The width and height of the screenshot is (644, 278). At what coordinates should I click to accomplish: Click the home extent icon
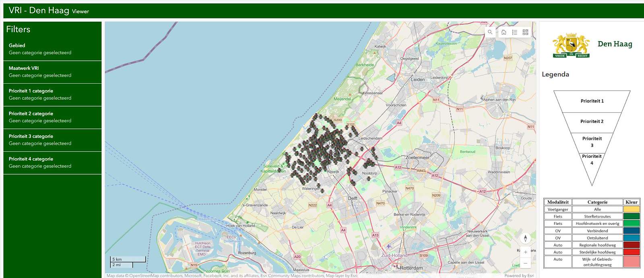click(504, 32)
